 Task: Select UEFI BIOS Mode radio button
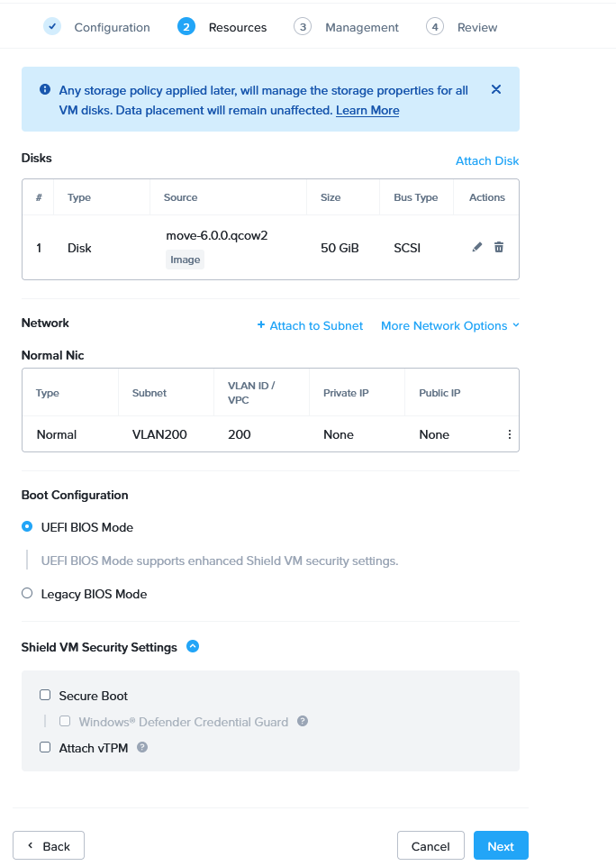(27, 527)
